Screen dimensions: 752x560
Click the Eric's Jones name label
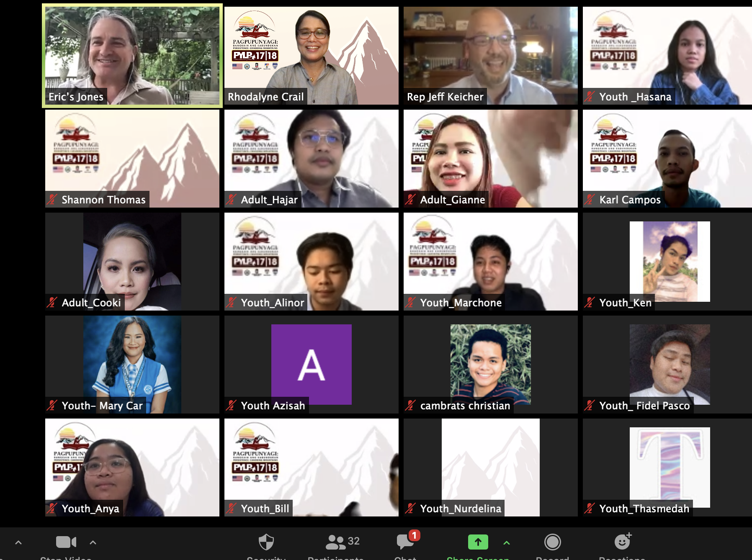pos(76,97)
